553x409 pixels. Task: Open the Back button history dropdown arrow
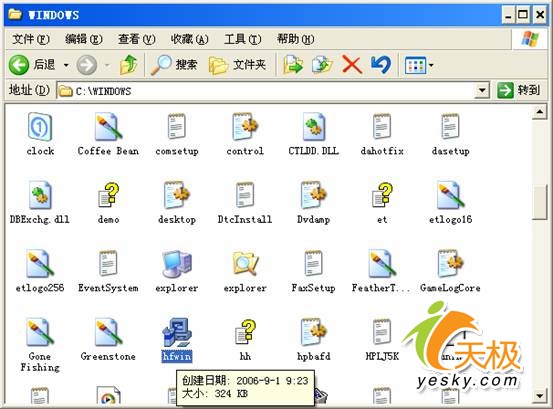pos(66,65)
